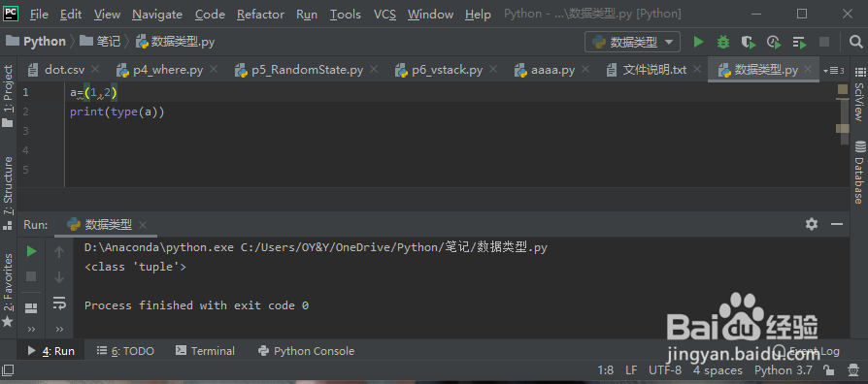Click Up the stack trace arrow
868x384 pixels.
click(59, 252)
